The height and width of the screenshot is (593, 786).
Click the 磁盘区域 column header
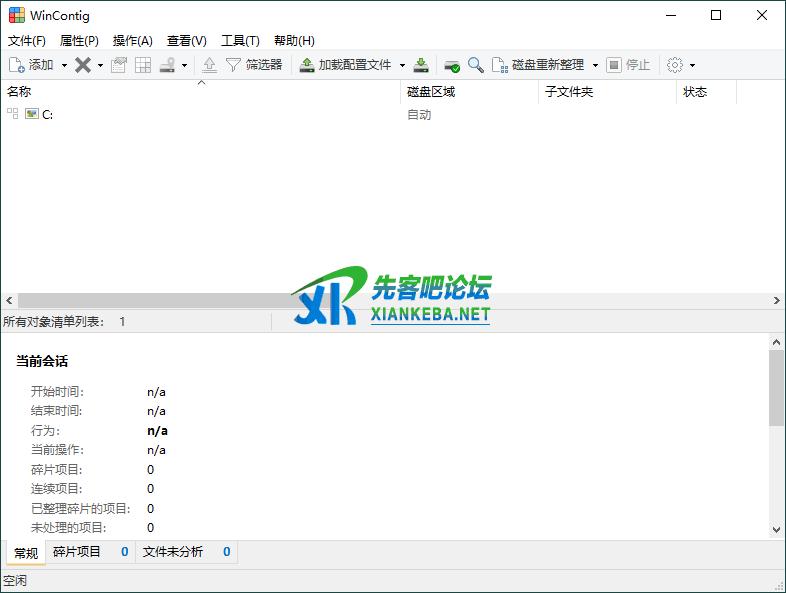431,92
